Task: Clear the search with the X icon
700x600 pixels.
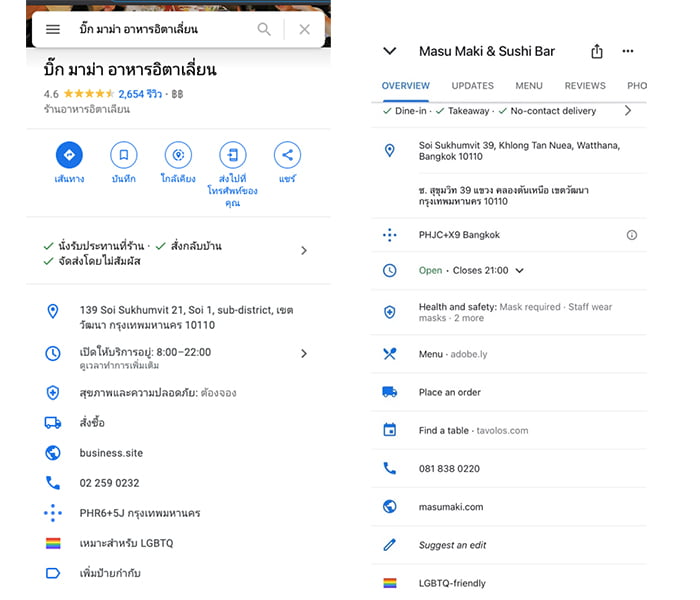Action: click(x=304, y=29)
